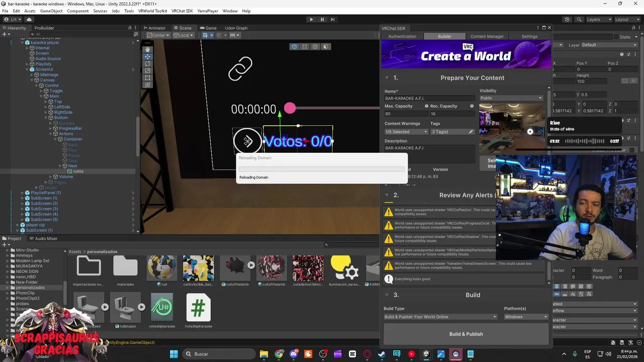Switch to the Game tab
Image resolution: width=644 pixels, height=362 pixels.
coord(208,28)
